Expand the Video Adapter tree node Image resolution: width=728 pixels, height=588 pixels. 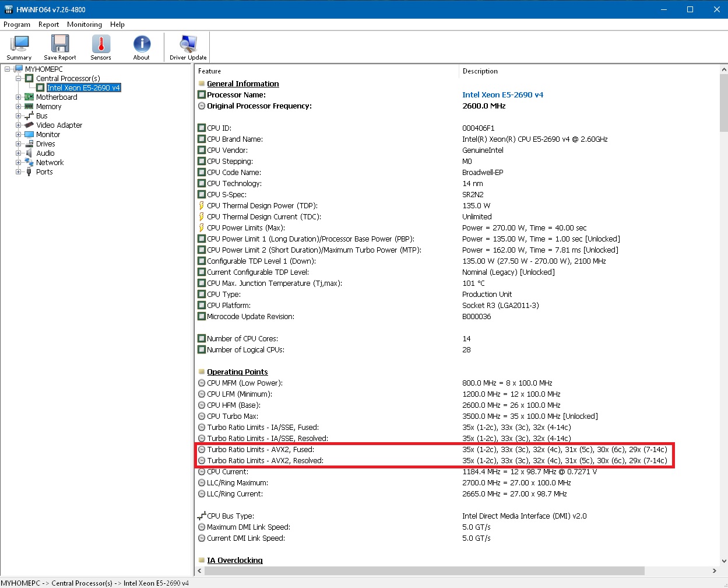coord(18,125)
